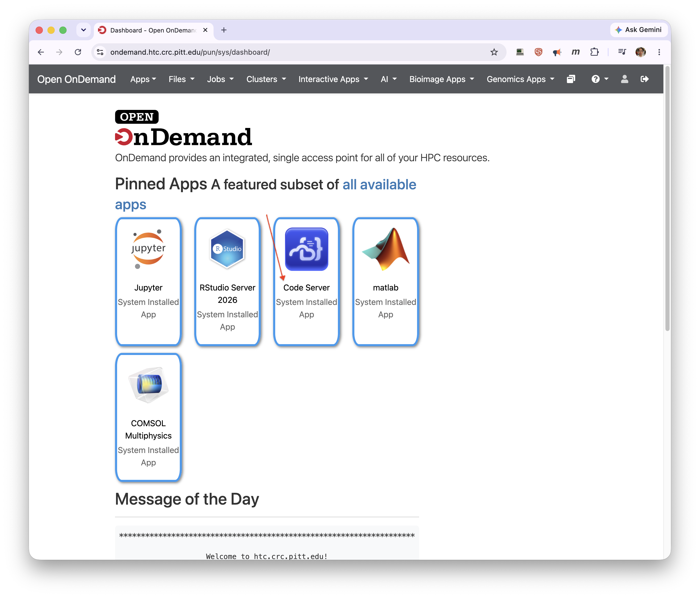The width and height of the screenshot is (700, 598).
Task: Open the Help question mark menu
Action: (x=600, y=79)
